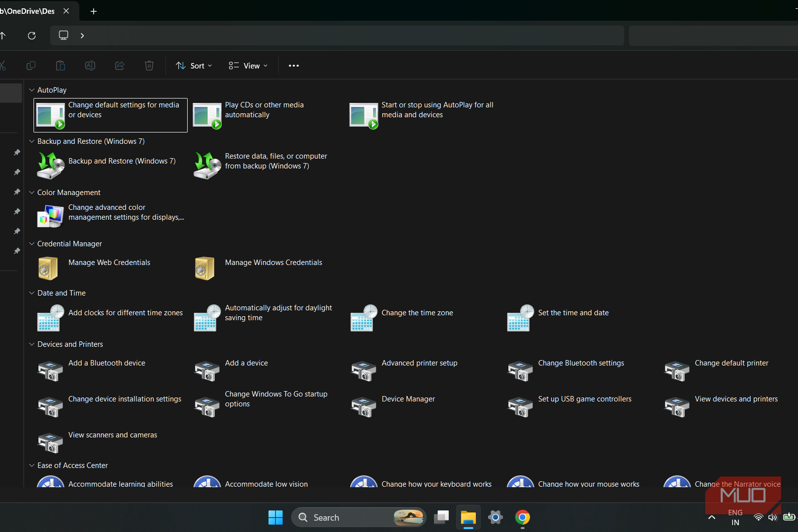
Task: Select the Manage Windows Credentials safe icon
Action: click(x=205, y=268)
